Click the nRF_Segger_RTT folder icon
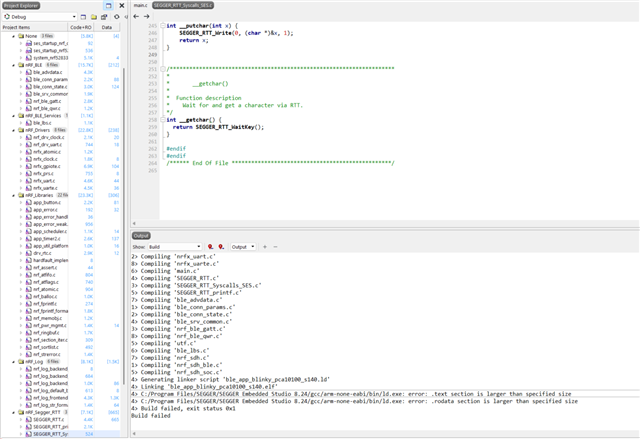The height and width of the screenshot is (439, 640). (x=21, y=412)
